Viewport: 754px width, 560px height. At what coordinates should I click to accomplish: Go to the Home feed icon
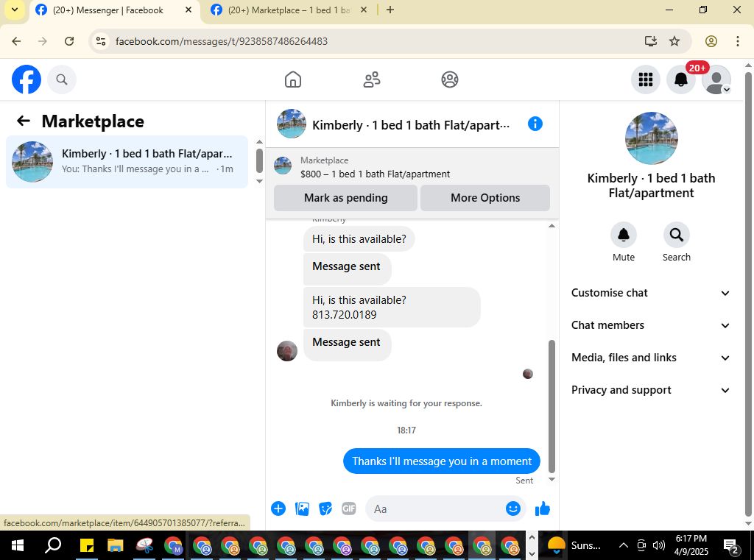[293, 79]
